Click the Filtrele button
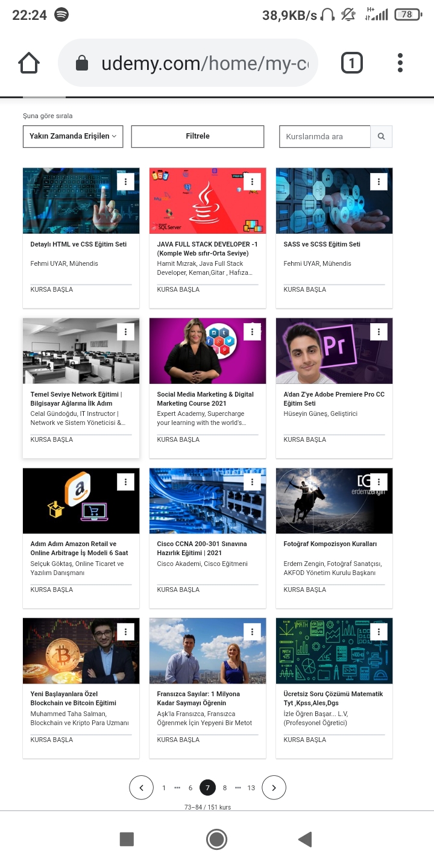Viewport: 434px width, 868px height. [198, 136]
